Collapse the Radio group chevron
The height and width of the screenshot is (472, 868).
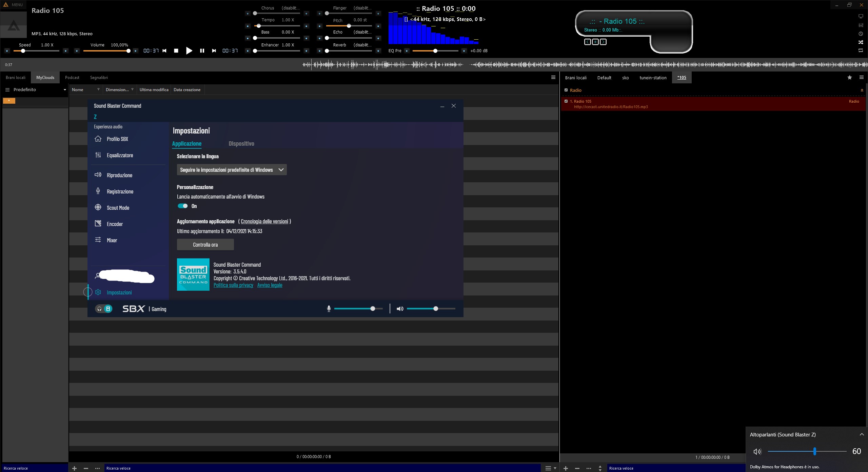click(x=862, y=90)
